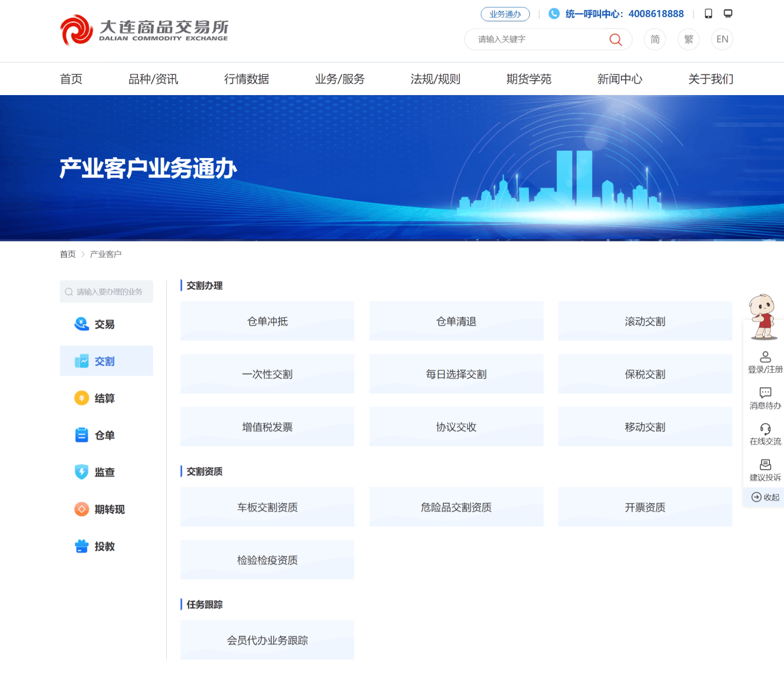This screenshot has height=696, width=784.
Task: Click the 首页 breadcrumb link
Action: point(68,254)
